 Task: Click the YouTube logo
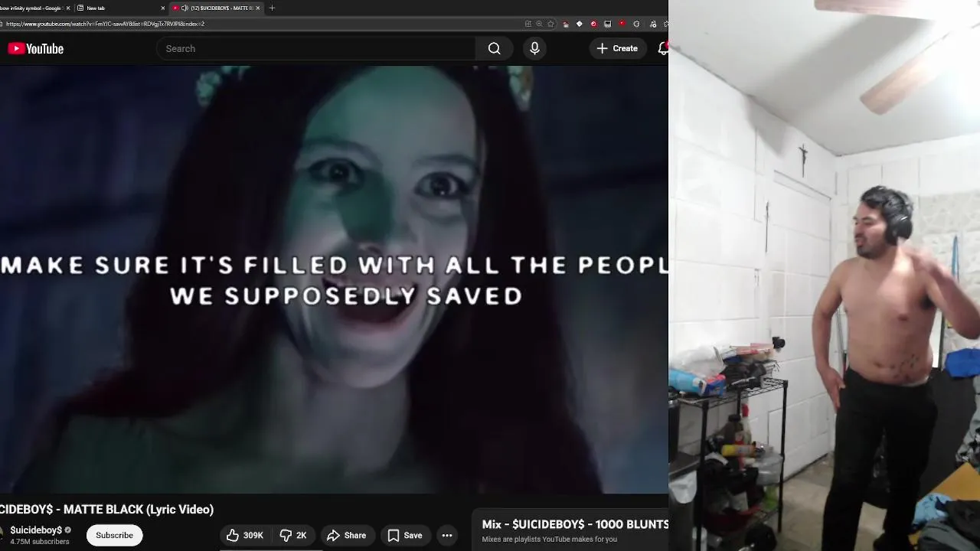coord(35,48)
